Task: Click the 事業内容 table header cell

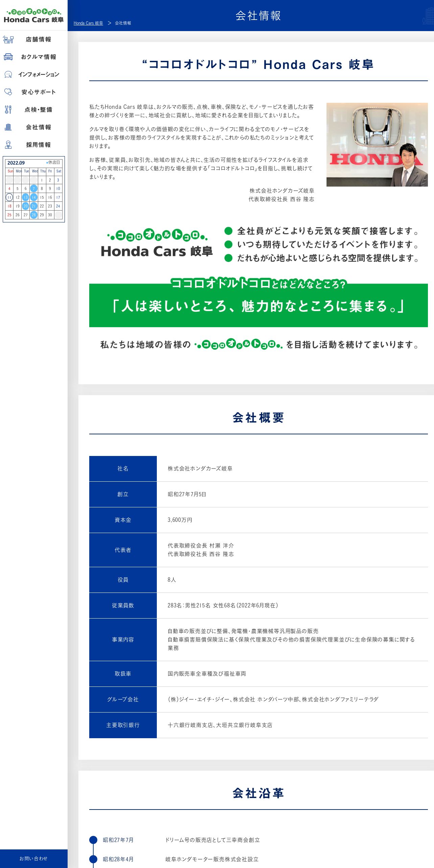Action: [123, 640]
